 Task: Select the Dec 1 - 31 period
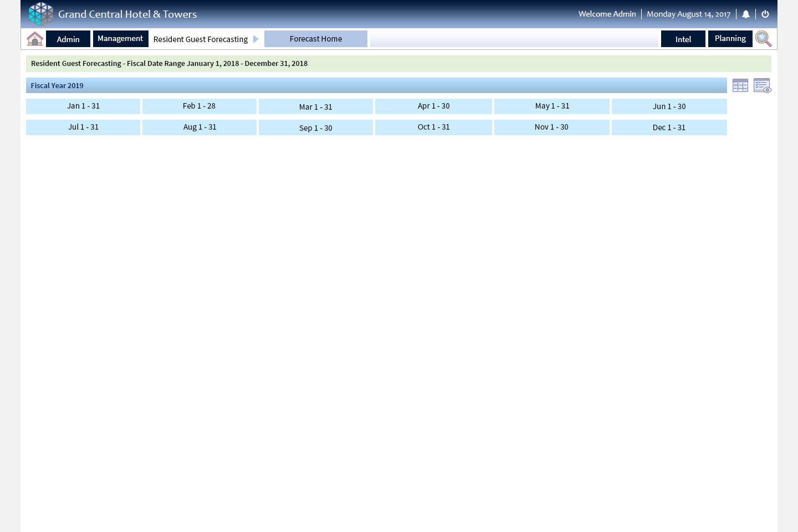(669, 127)
